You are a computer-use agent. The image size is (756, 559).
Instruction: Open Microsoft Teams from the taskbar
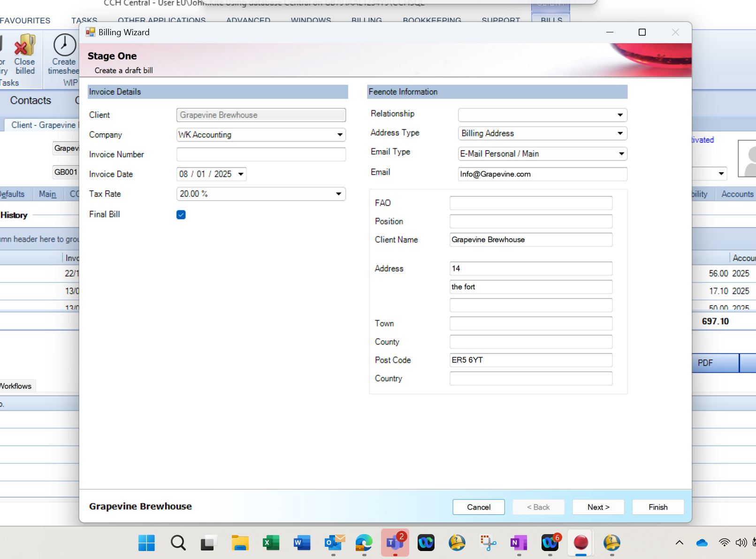point(395,543)
